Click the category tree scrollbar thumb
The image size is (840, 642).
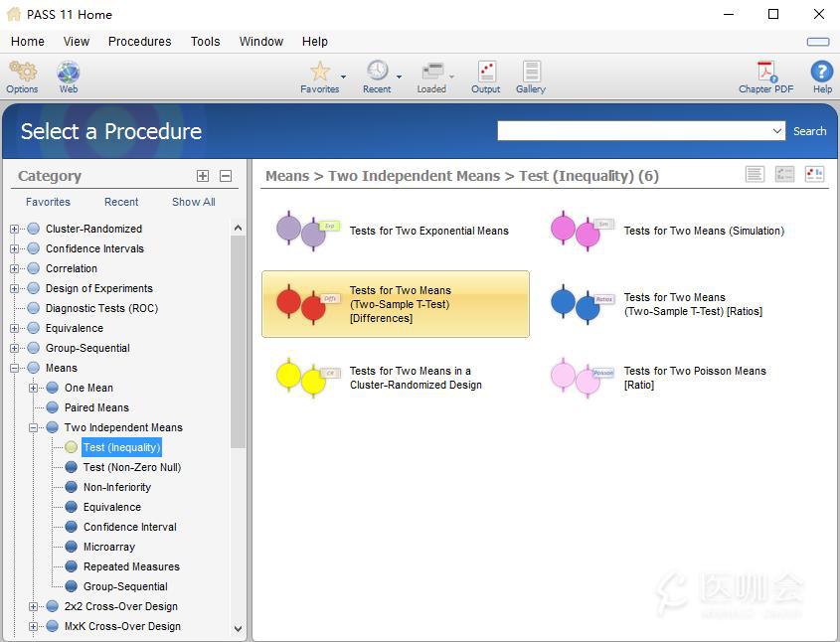click(x=238, y=342)
